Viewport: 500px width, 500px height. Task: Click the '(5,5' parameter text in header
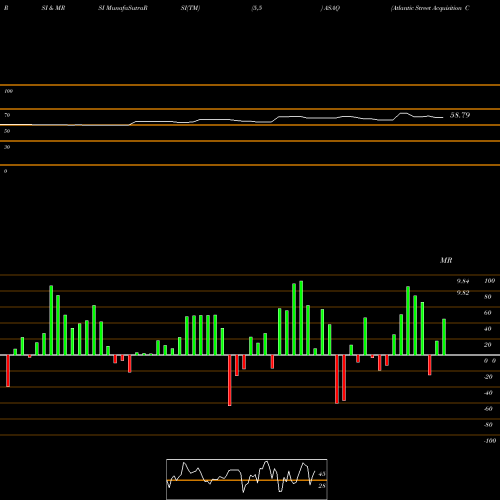coord(257,8)
